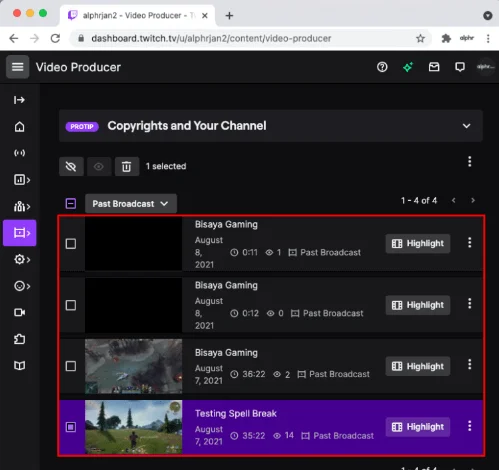Viewport: 499px width, 470px height.
Task: Open the Whispers chat bubble icon
Action: coord(460,67)
